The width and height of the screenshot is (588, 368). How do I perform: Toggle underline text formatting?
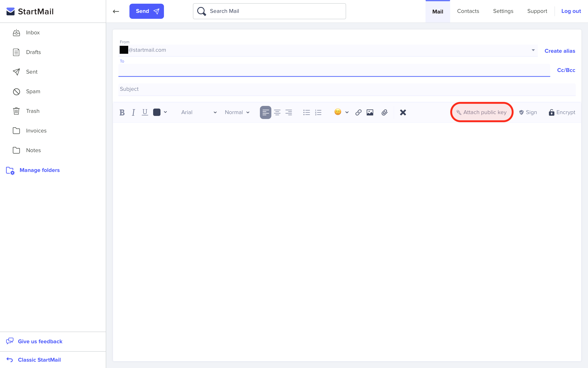[145, 112]
